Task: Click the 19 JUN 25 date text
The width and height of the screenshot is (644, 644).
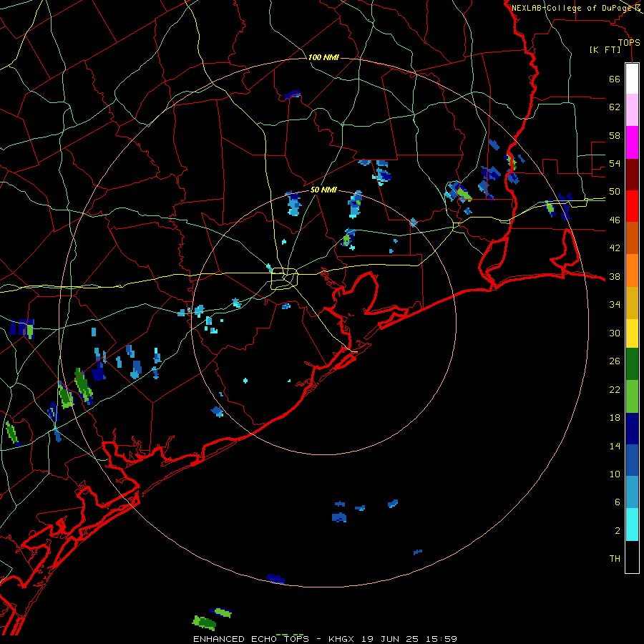Action: (390, 639)
